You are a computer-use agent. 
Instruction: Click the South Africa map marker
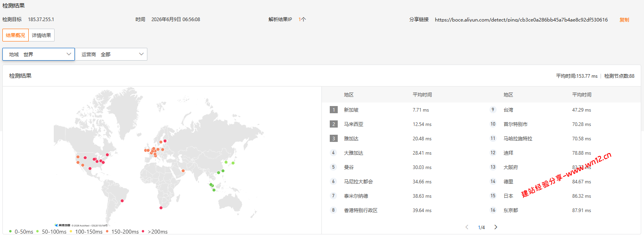click(x=161, y=208)
